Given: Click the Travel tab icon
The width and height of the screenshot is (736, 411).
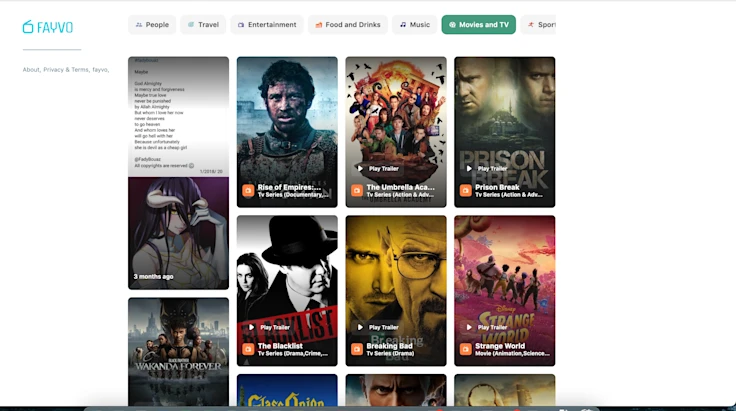Looking at the screenshot, I should click(x=191, y=25).
